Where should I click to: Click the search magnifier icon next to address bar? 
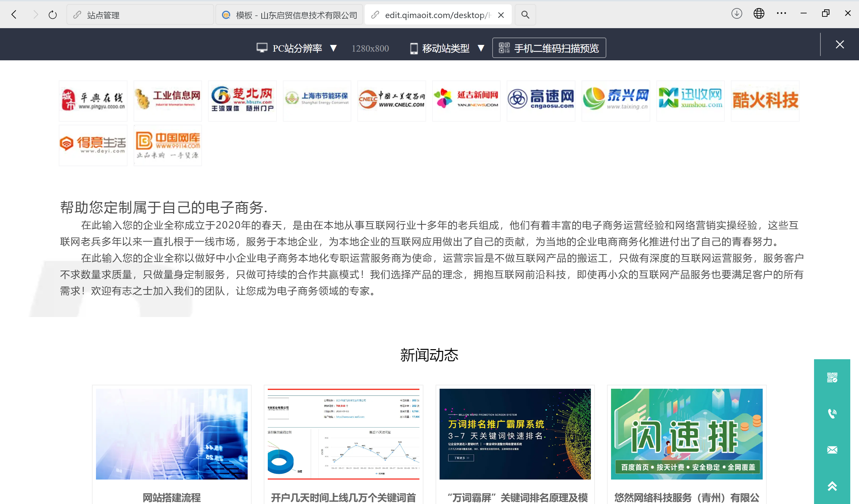tap(525, 15)
